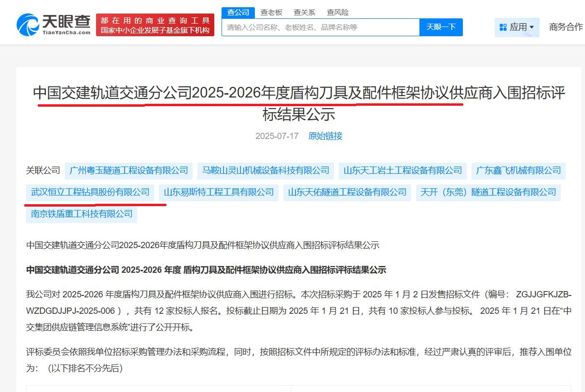Click the red promotional banner
The width and height of the screenshot is (585, 392).
[x=155, y=25]
